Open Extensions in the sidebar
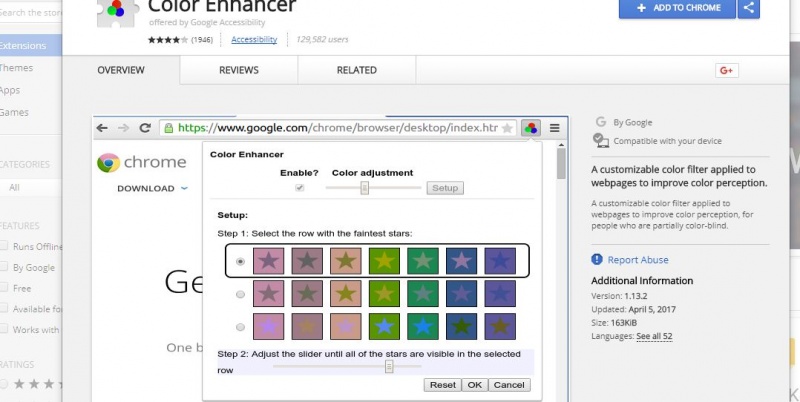 (x=31, y=45)
